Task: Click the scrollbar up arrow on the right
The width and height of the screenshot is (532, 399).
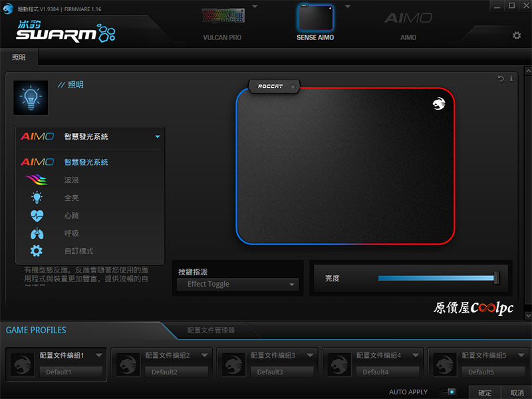Action: 528,71
